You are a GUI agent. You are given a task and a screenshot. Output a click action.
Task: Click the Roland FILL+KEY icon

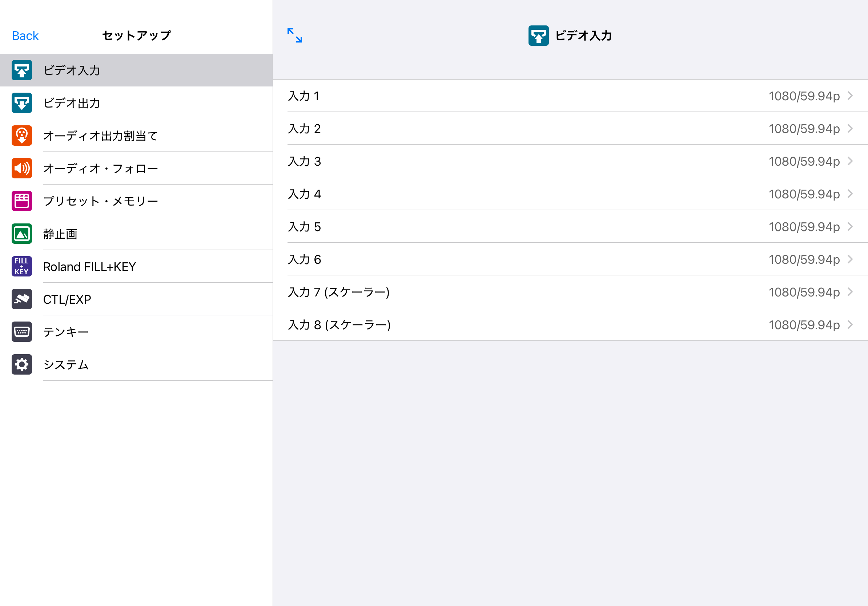click(x=21, y=266)
